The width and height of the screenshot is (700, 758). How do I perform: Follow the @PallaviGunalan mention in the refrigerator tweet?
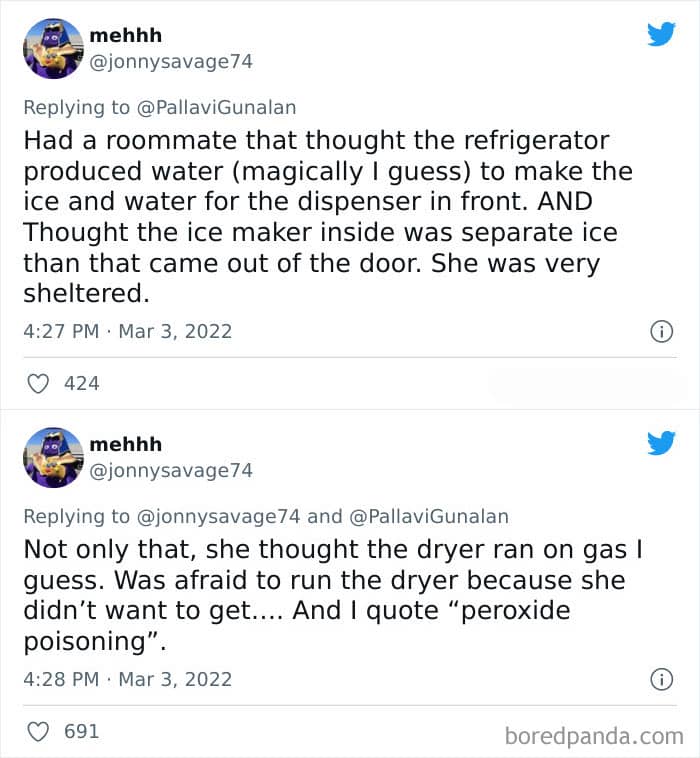216,107
